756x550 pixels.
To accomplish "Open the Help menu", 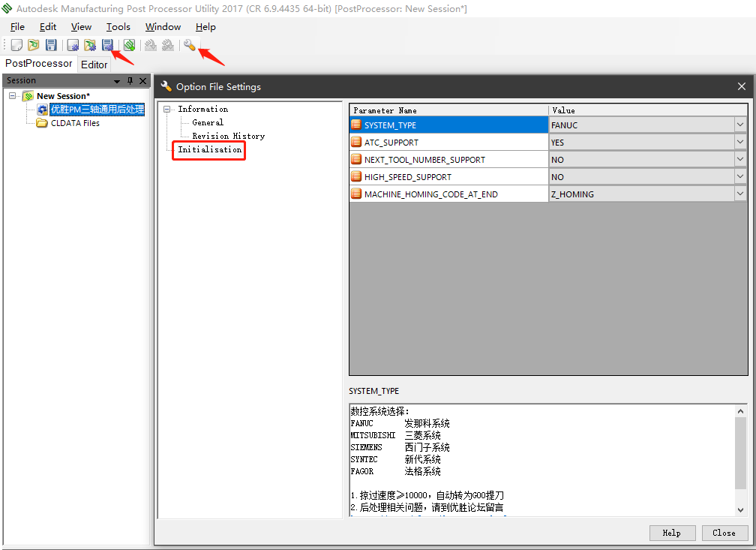I will coord(205,27).
